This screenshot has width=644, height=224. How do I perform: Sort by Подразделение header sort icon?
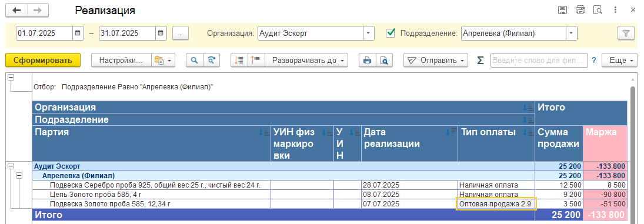(x=528, y=120)
